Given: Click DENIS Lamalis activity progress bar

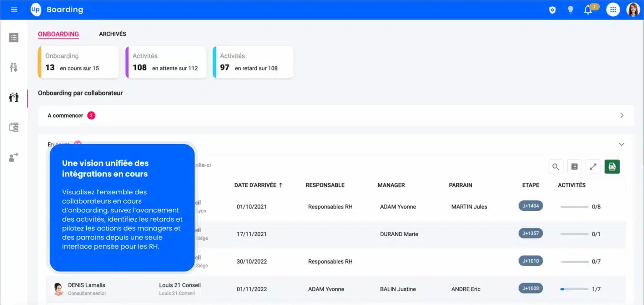Looking at the screenshot, I should [x=574, y=288].
